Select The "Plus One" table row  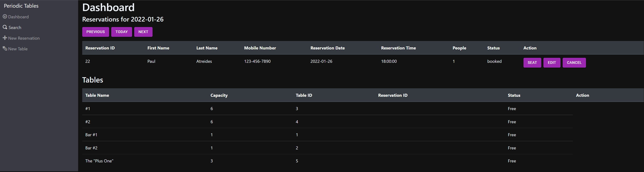(328, 161)
